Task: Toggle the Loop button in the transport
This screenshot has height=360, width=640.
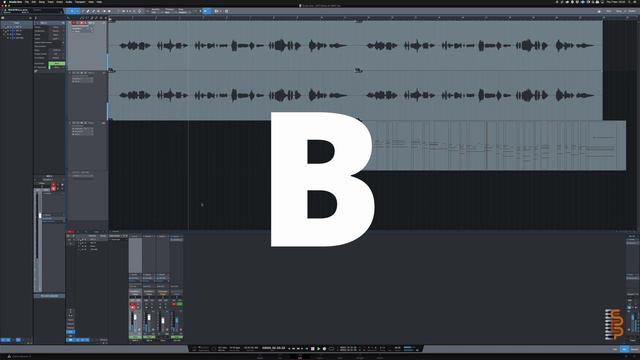Action: 331,349
